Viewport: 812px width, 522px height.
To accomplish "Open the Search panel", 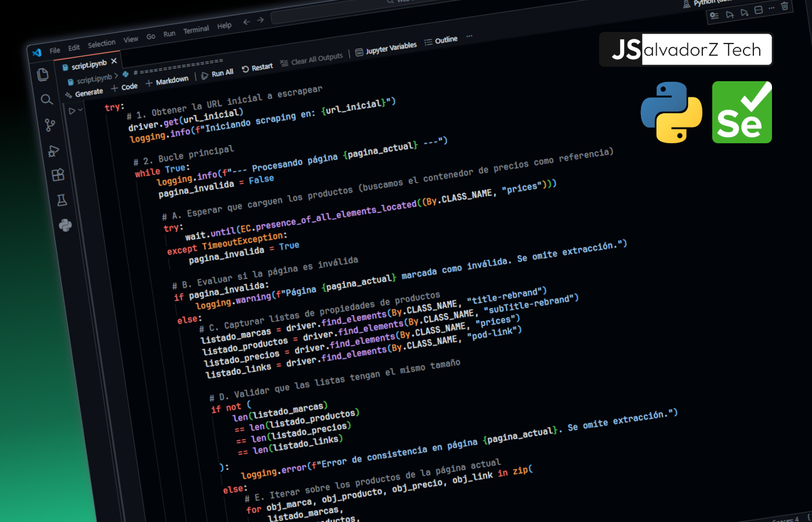I will [47, 100].
